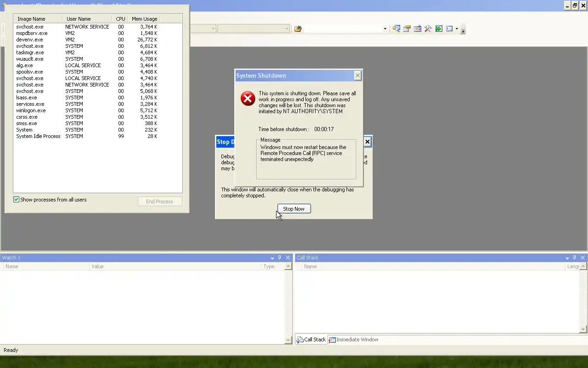Select the services.exe process

tap(87, 104)
